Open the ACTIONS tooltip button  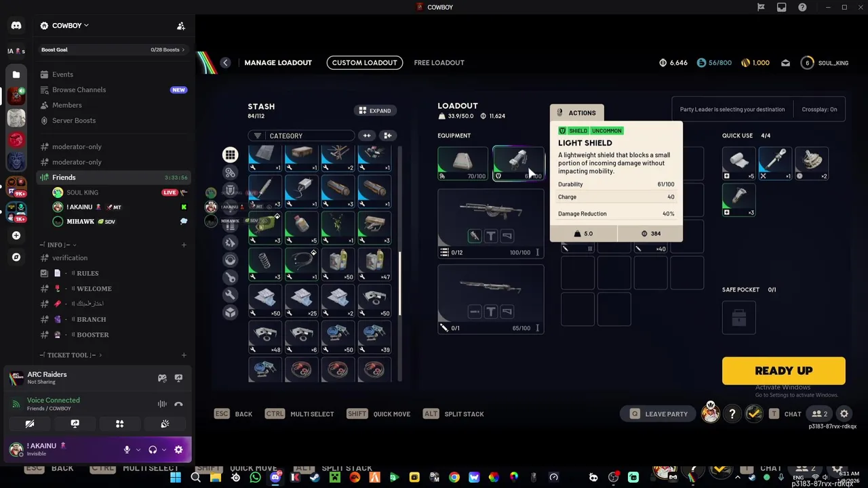coord(576,113)
